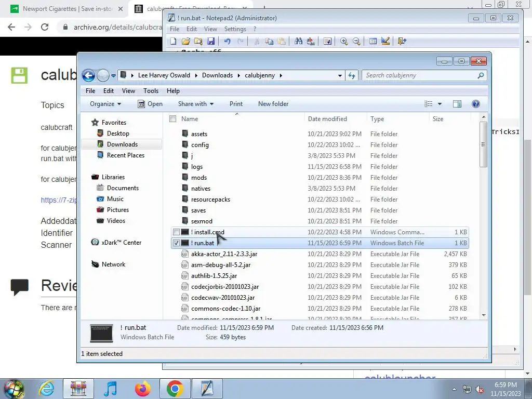Click Copy icon in Notepad2 toolbar

[270, 41]
